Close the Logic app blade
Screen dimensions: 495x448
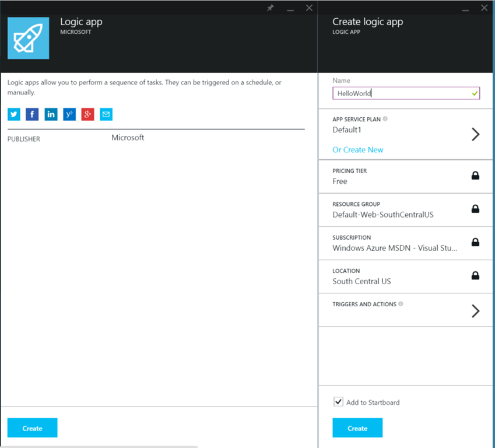(x=309, y=8)
